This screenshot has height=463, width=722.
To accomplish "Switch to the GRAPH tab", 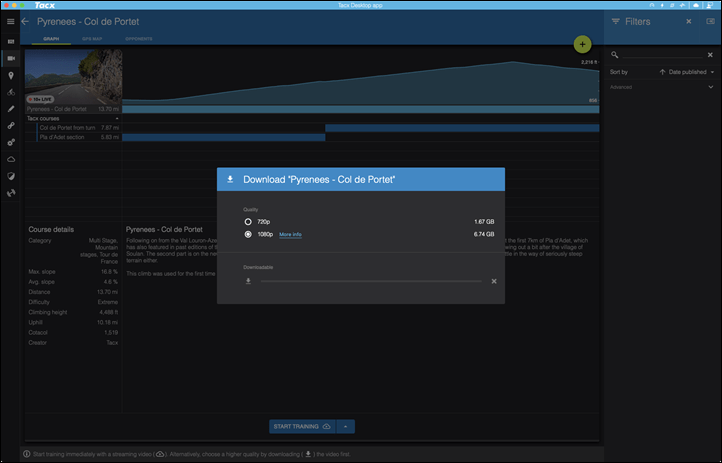I will point(51,39).
